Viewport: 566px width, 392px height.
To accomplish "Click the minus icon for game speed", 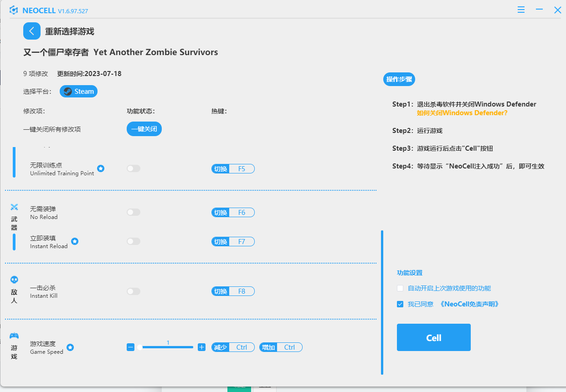I will point(131,347).
